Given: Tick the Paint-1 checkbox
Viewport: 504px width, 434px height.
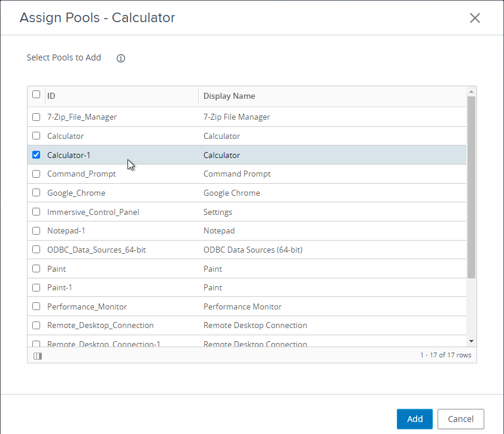Looking at the screenshot, I should pos(37,287).
